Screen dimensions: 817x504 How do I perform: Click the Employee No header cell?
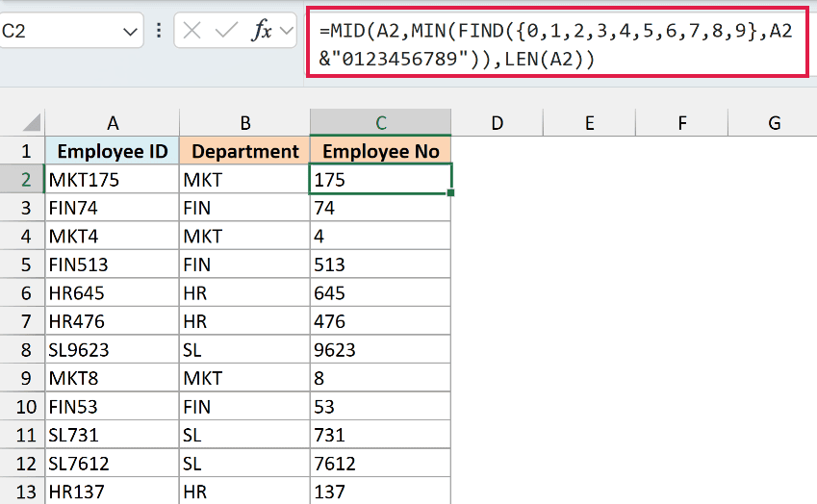coord(380,151)
